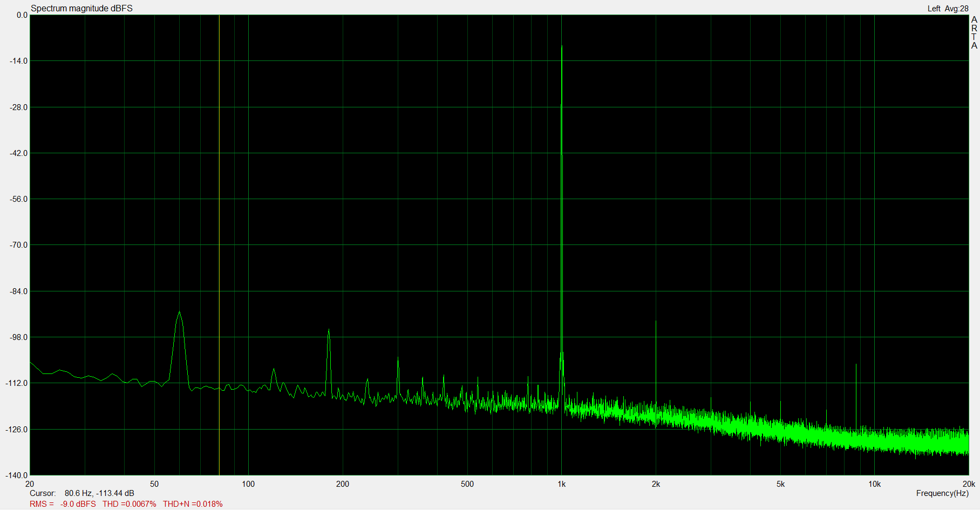This screenshot has width=980, height=510.
Task: Click the Spectrum magnitude dBFS title
Action: (x=81, y=8)
